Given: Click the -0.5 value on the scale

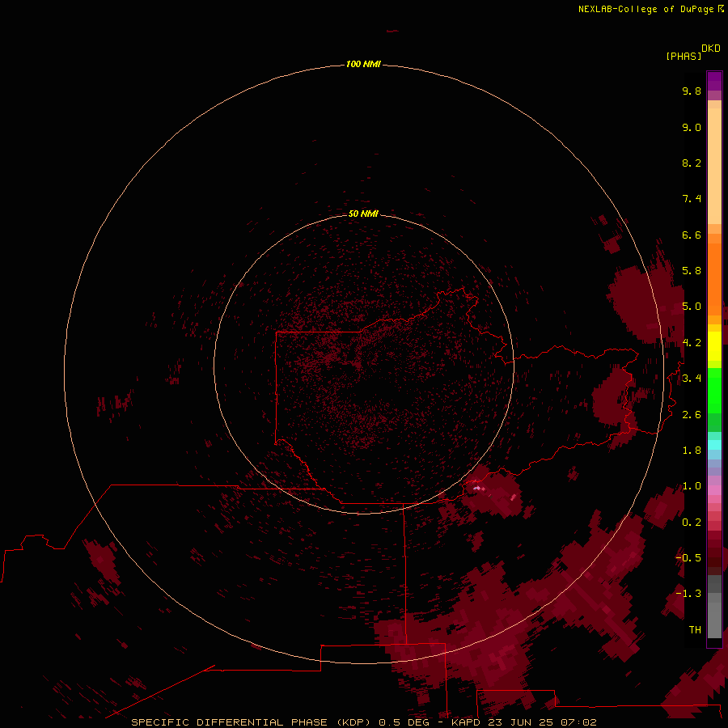Looking at the screenshot, I should (x=688, y=558).
